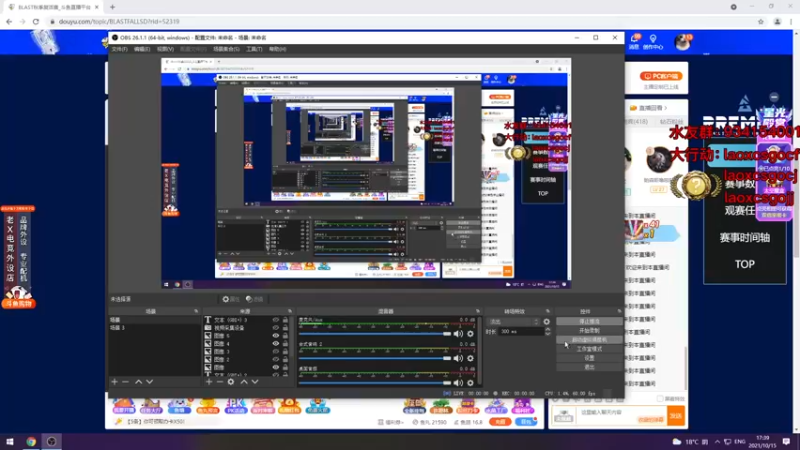Adjust the second mixer channel volume slider
Screen dimensions: 800x450
375,358
